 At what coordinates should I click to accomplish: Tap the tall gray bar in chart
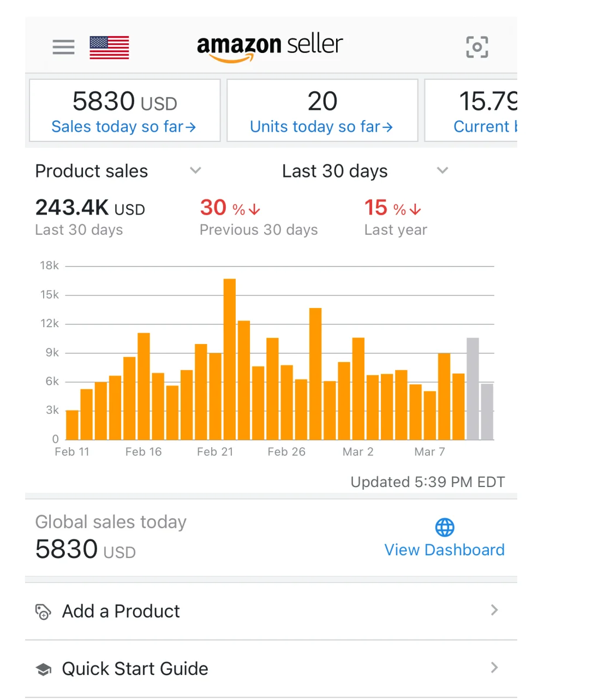pyautogui.click(x=473, y=388)
